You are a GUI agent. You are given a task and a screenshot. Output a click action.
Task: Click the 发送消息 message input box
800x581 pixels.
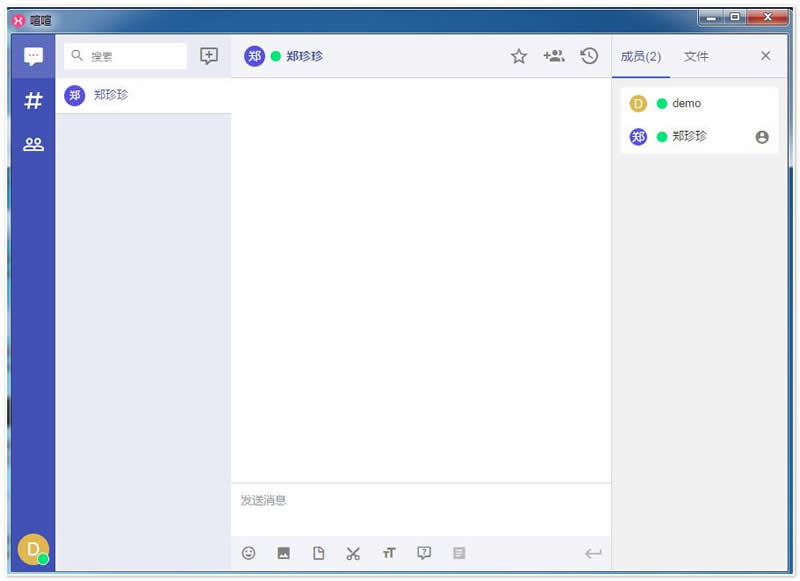(420, 508)
